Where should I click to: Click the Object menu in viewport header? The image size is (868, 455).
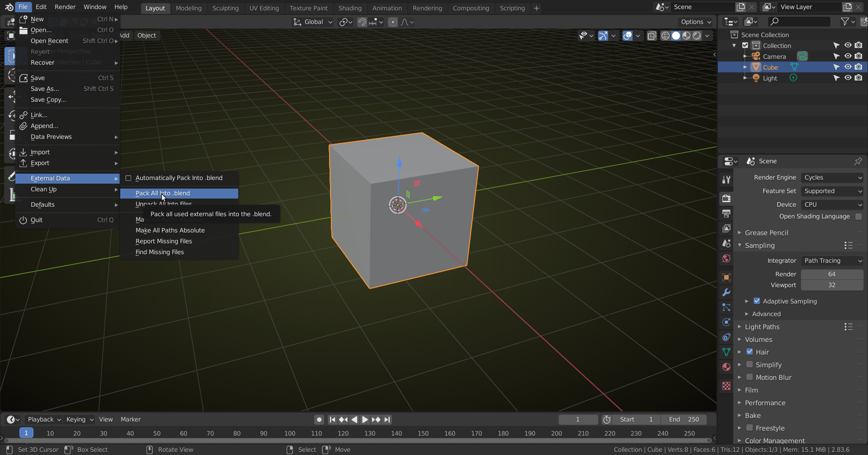pos(146,36)
